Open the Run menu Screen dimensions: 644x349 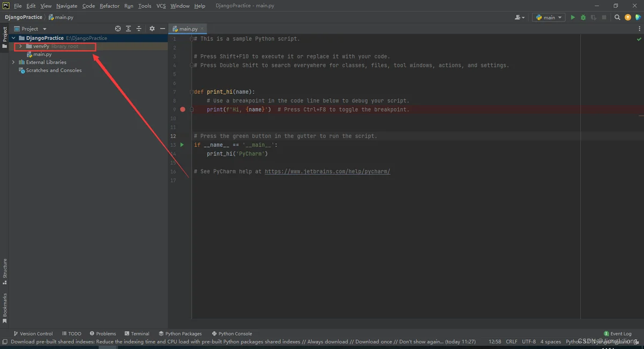click(x=129, y=6)
